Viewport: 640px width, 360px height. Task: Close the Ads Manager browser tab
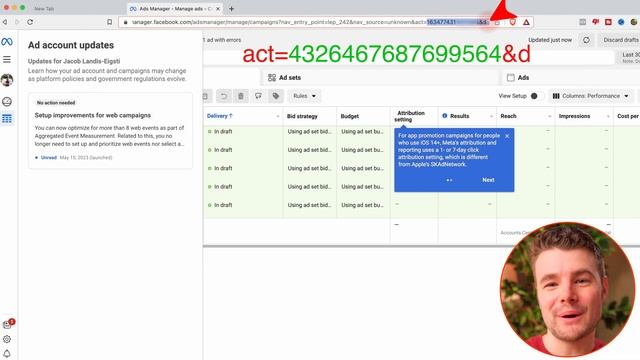pyautogui.click(x=218, y=9)
